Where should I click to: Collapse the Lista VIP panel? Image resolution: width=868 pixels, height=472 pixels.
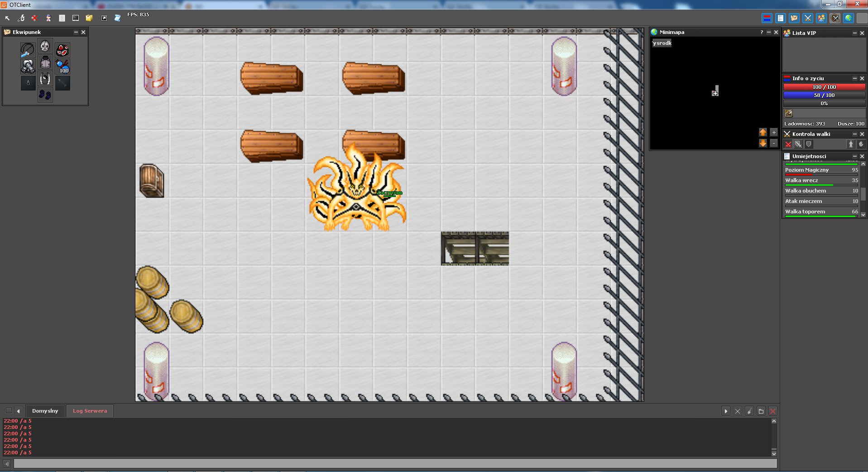854,33
